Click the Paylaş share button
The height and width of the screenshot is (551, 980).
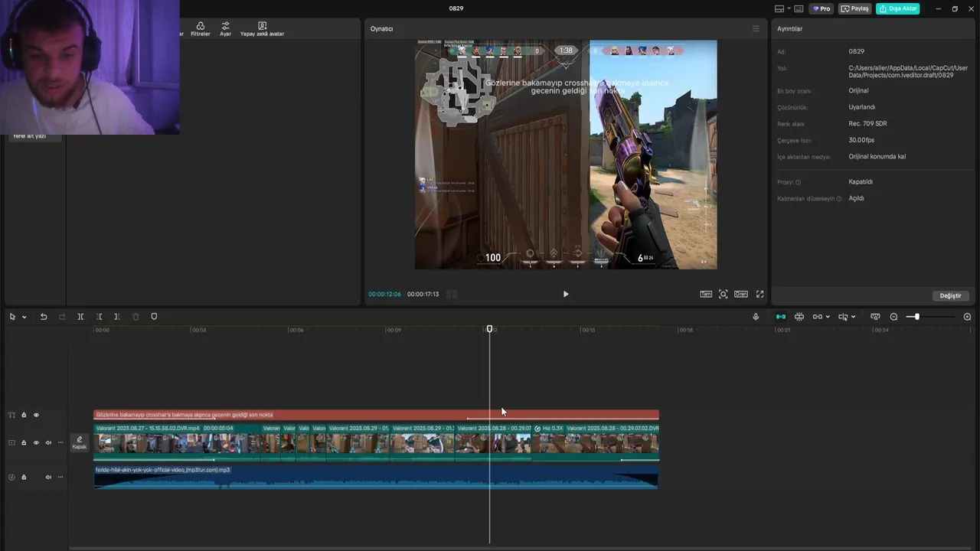pyautogui.click(x=855, y=8)
